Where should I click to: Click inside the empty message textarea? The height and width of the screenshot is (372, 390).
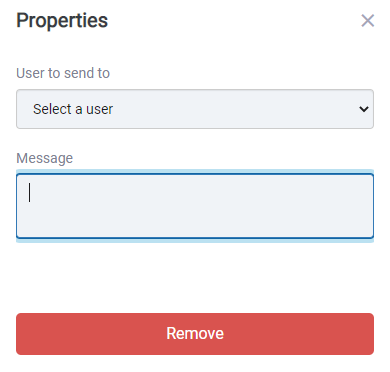195,206
